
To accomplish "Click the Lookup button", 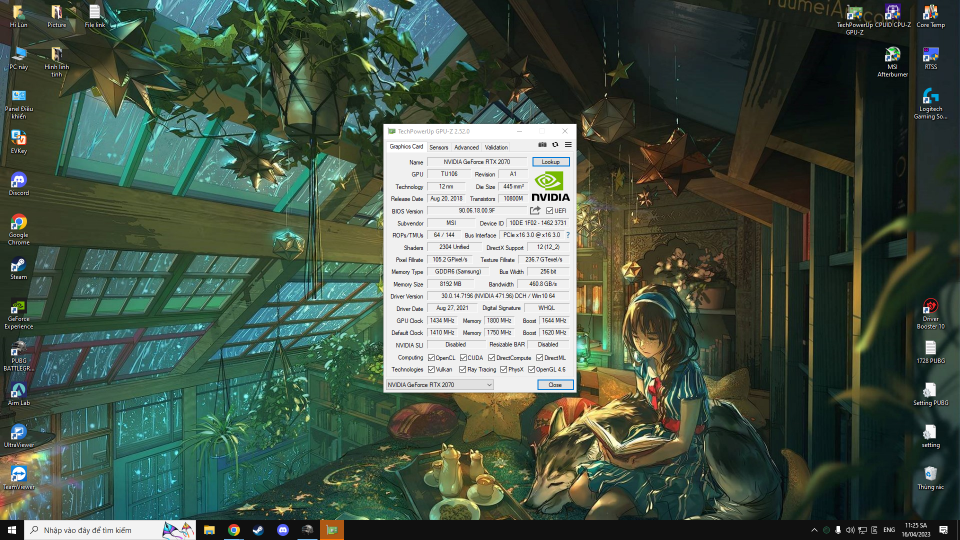I will tap(551, 161).
